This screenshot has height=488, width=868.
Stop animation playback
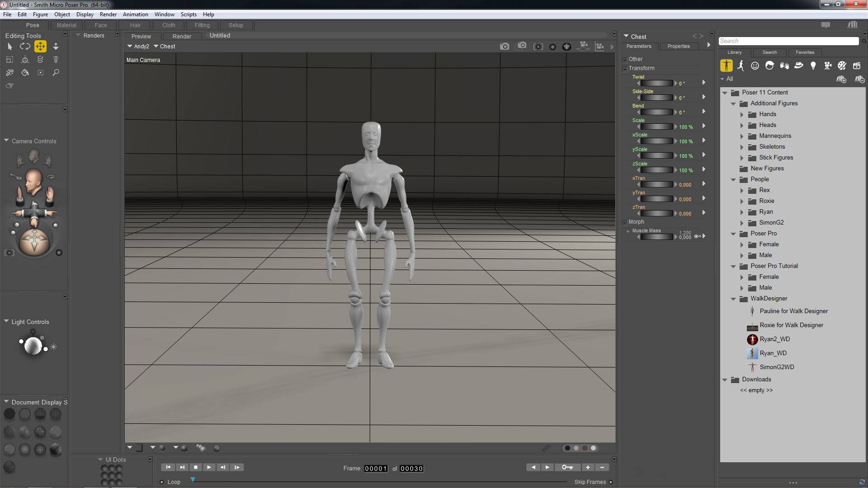195,467
